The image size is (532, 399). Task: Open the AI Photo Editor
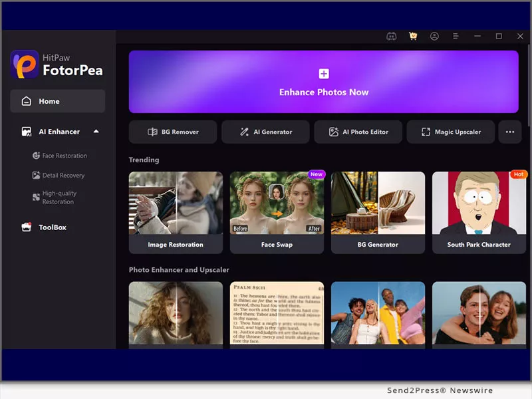tap(358, 132)
